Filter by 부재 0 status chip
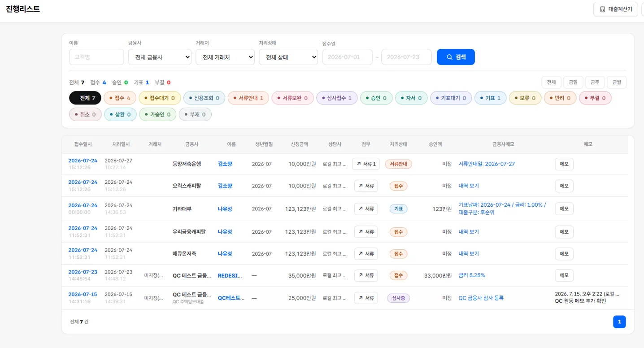644x348 pixels. (195, 114)
